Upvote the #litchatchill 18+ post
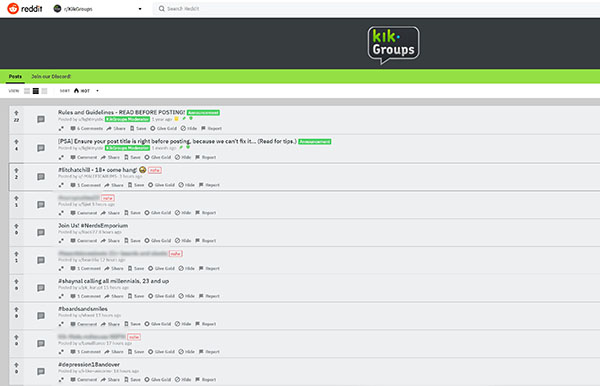The image size is (600, 386). [16, 170]
